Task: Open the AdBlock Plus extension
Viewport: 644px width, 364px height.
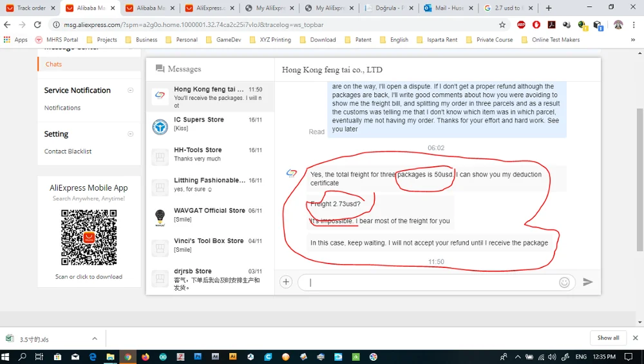Action: coord(521,24)
